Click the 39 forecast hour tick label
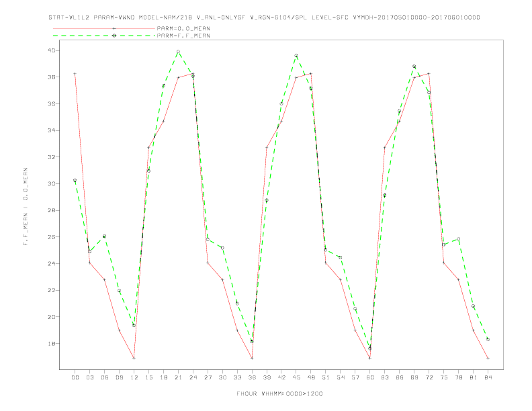Image resolution: width=532 pixels, height=411 pixels. 267,377
